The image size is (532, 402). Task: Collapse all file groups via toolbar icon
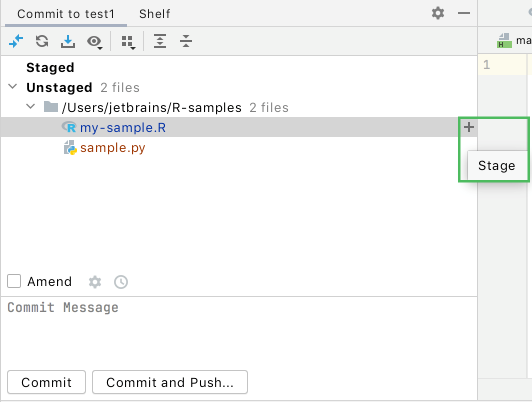(185, 41)
